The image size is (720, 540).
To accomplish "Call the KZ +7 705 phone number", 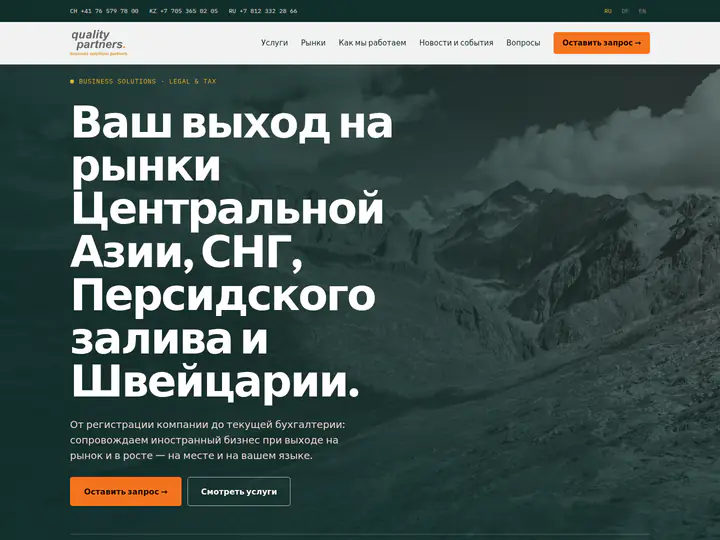I will point(184,11).
